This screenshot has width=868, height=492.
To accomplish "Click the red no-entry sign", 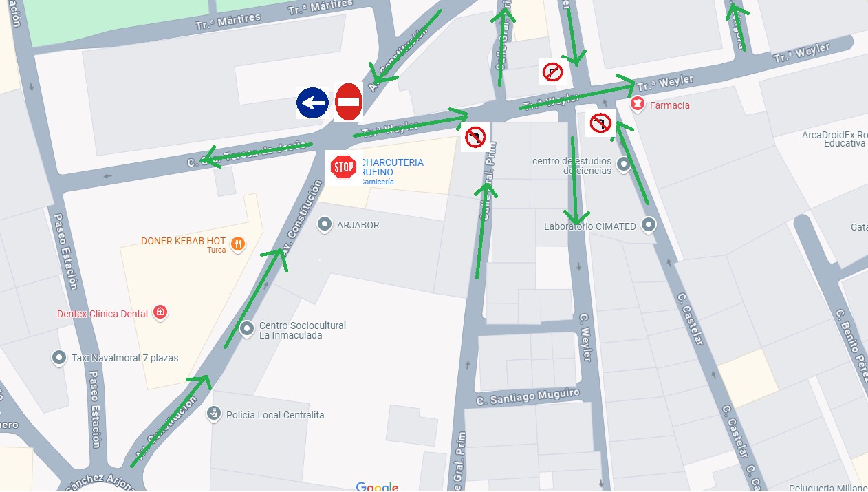I will click(x=349, y=102).
